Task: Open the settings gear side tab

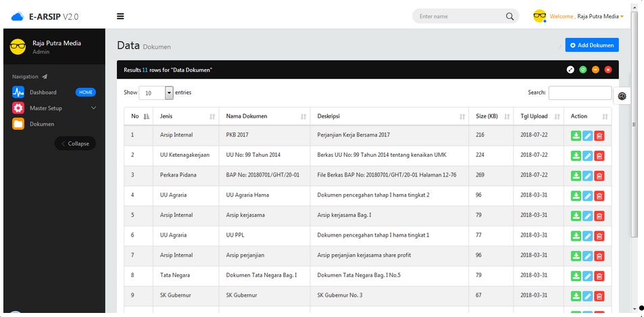Action: coord(622,96)
